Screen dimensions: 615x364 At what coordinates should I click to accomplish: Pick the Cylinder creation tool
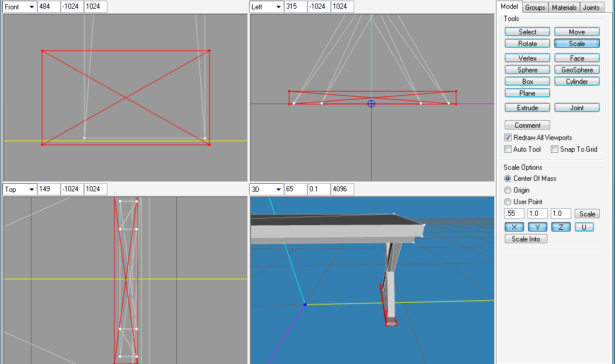coord(576,82)
